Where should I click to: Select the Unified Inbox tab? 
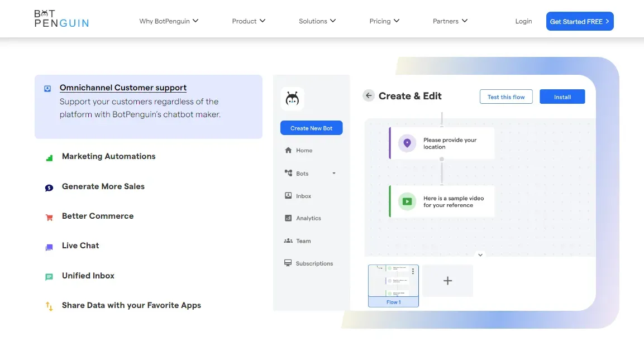click(88, 276)
